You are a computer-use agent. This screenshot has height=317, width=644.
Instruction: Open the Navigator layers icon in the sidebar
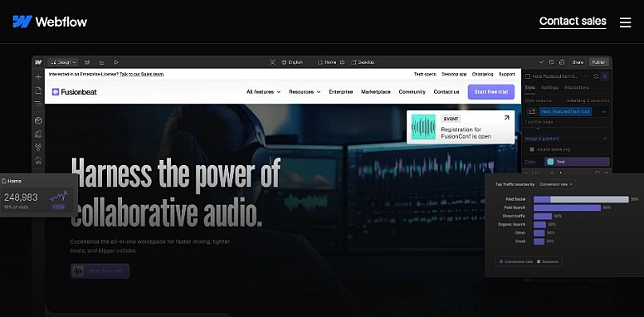(38, 103)
